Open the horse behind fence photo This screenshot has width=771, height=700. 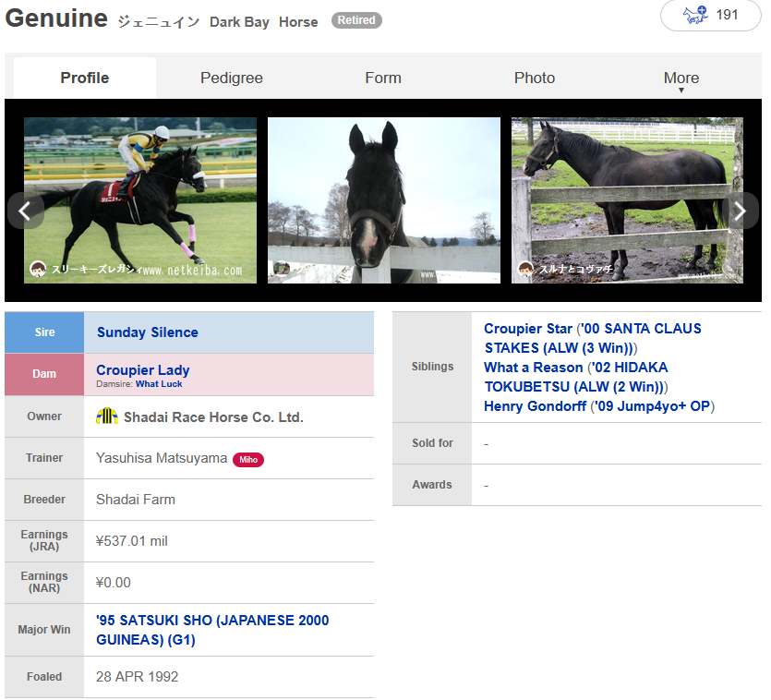[627, 199]
